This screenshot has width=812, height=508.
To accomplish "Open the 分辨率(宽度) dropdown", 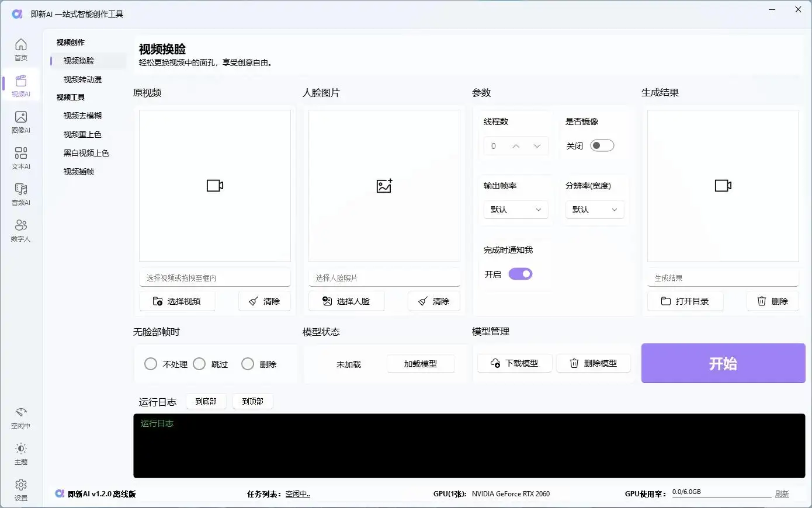I will click(594, 210).
